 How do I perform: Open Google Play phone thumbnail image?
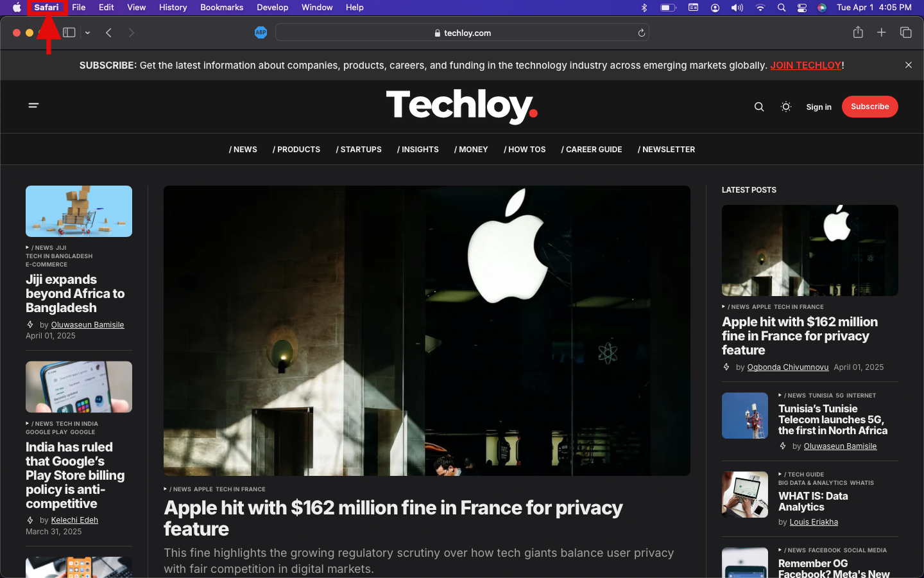coord(79,387)
